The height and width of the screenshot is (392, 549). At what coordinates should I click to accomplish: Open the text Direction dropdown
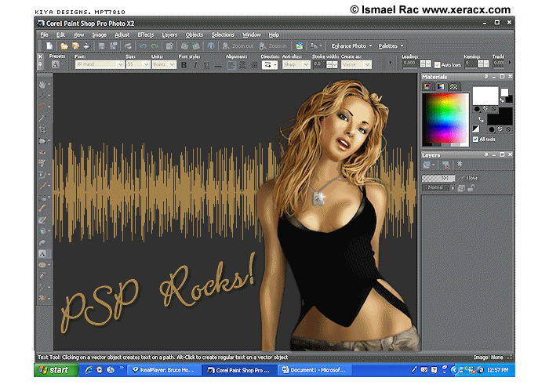270,65
